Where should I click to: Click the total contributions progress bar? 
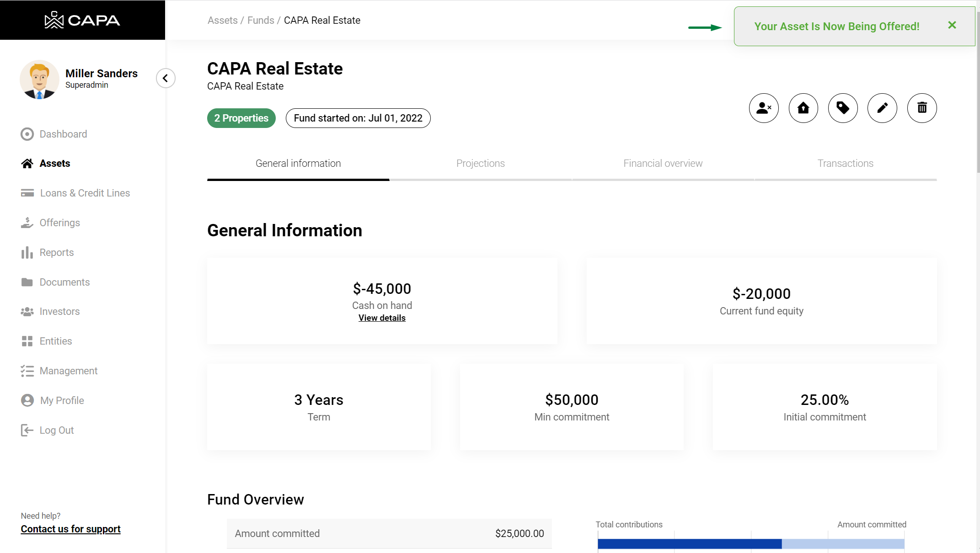690,544
